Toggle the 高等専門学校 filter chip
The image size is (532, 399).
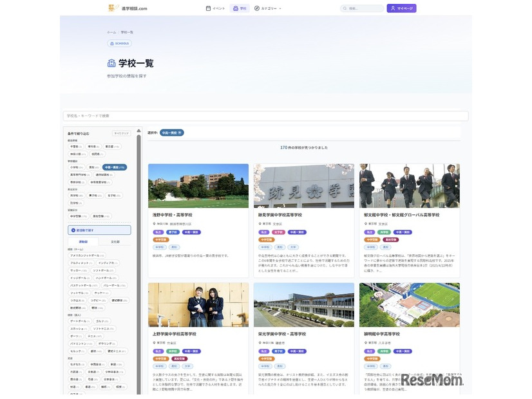pyautogui.click(x=80, y=174)
